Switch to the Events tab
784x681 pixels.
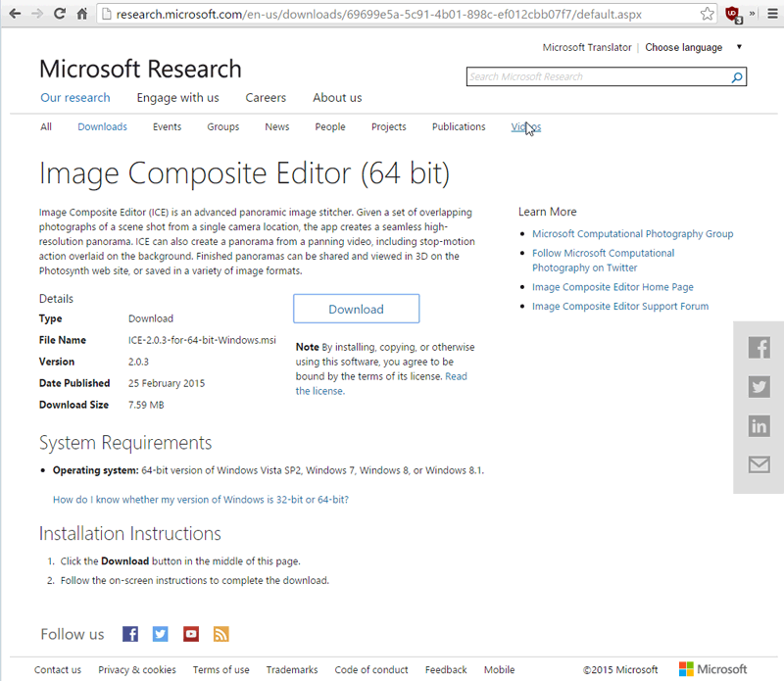pyautogui.click(x=167, y=127)
